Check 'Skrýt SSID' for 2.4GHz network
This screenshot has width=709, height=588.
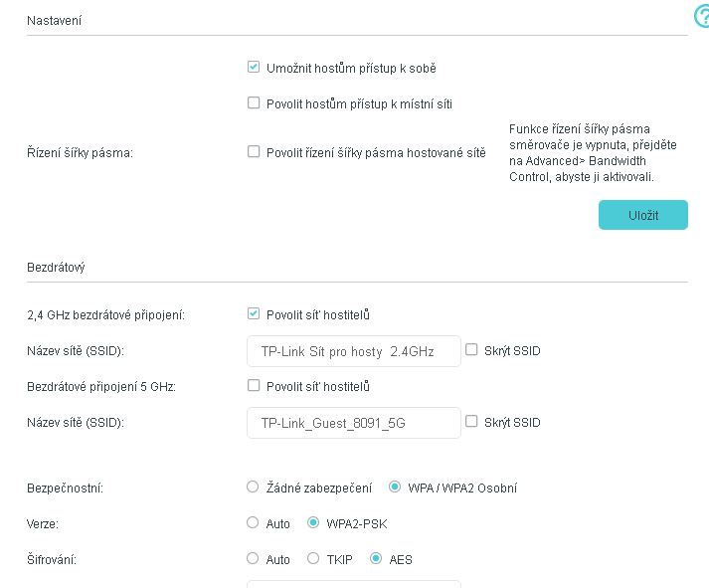[x=472, y=350]
